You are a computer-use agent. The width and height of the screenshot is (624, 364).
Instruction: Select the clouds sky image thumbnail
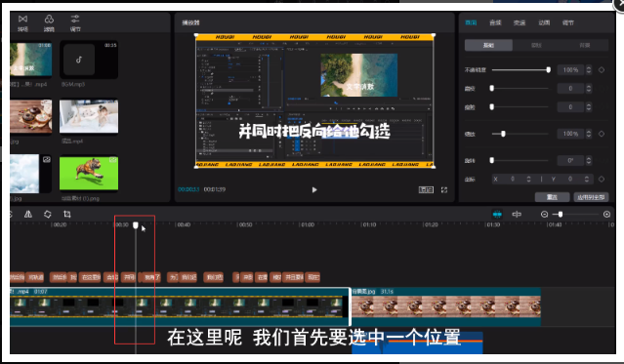click(x=31, y=174)
